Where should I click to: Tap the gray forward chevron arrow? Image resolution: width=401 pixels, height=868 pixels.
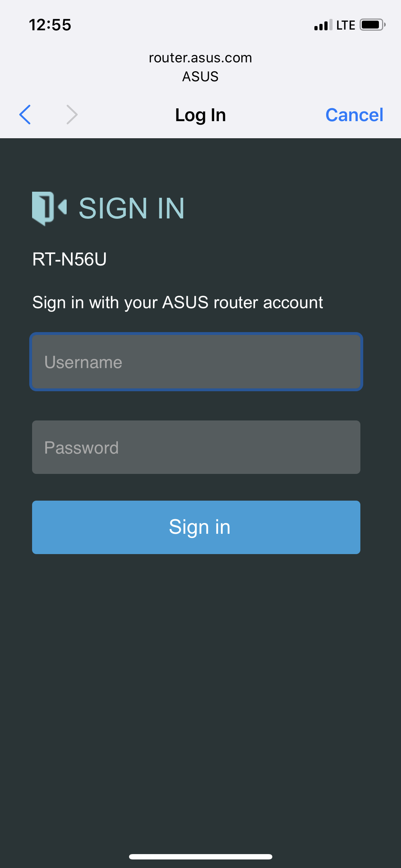point(72,115)
